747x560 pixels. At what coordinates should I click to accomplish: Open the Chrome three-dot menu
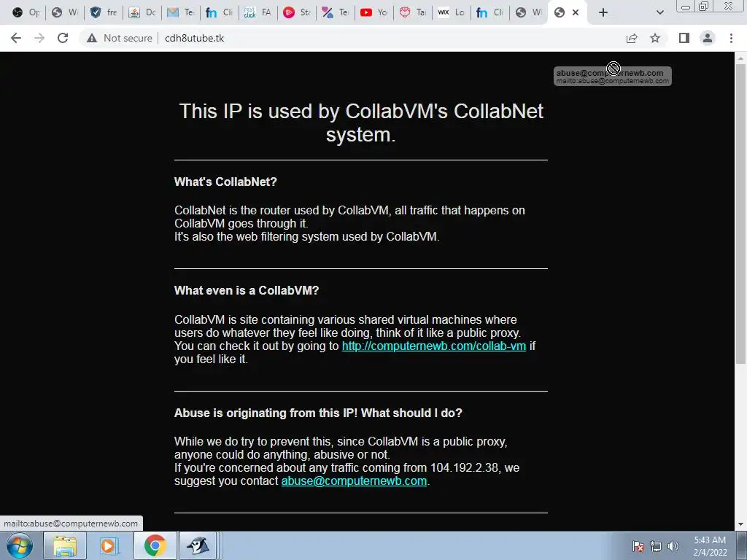pos(731,38)
